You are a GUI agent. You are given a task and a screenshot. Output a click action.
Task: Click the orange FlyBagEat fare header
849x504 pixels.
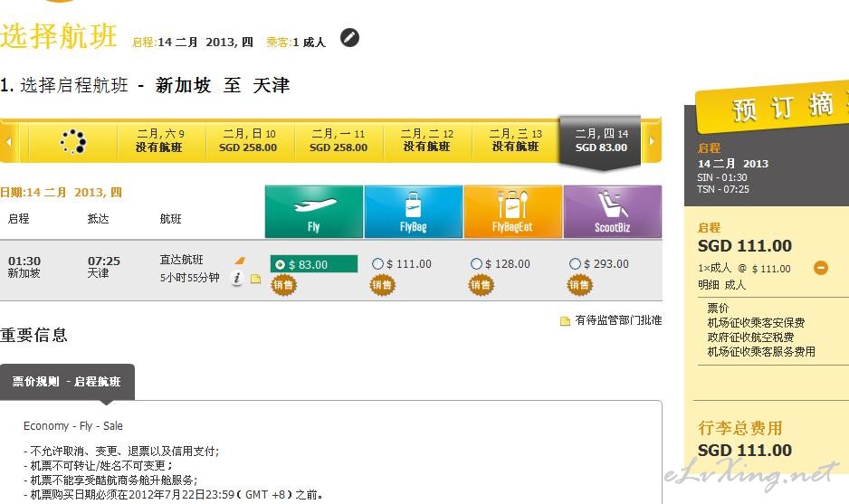point(513,212)
